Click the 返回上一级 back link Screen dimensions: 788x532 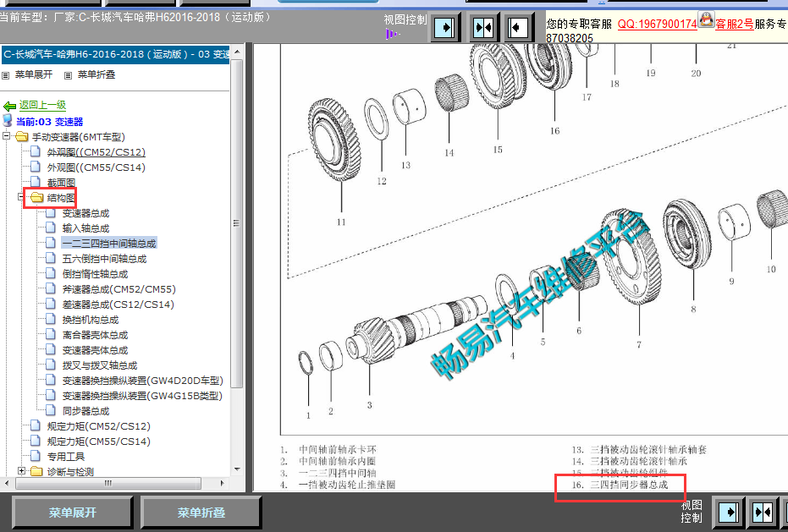42,105
